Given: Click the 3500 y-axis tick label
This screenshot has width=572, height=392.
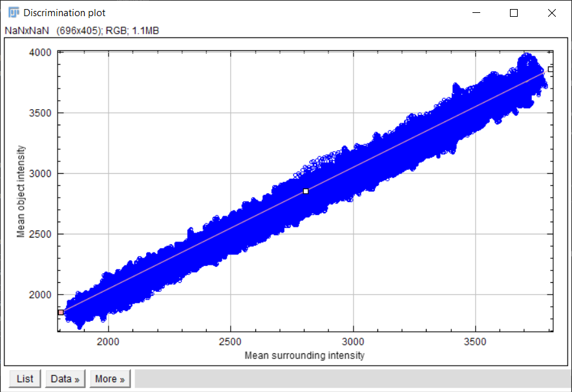Looking at the screenshot, I should click(x=40, y=113).
